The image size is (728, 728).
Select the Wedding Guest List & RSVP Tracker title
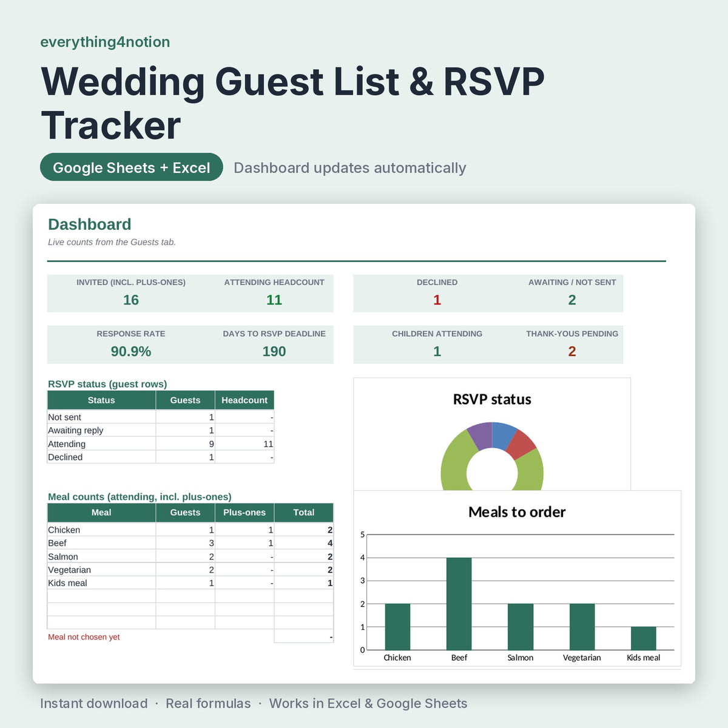(x=292, y=103)
